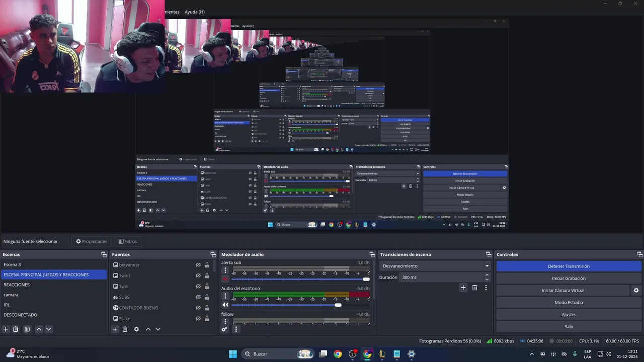
Task: Increase transition duration with up arrow
Action: pyautogui.click(x=487, y=275)
